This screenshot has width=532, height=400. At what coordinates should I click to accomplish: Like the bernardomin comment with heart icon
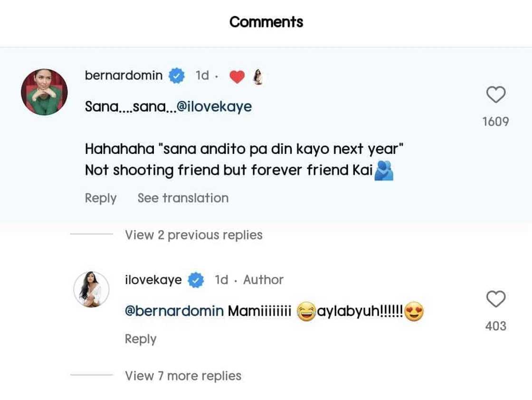click(496, 95)
